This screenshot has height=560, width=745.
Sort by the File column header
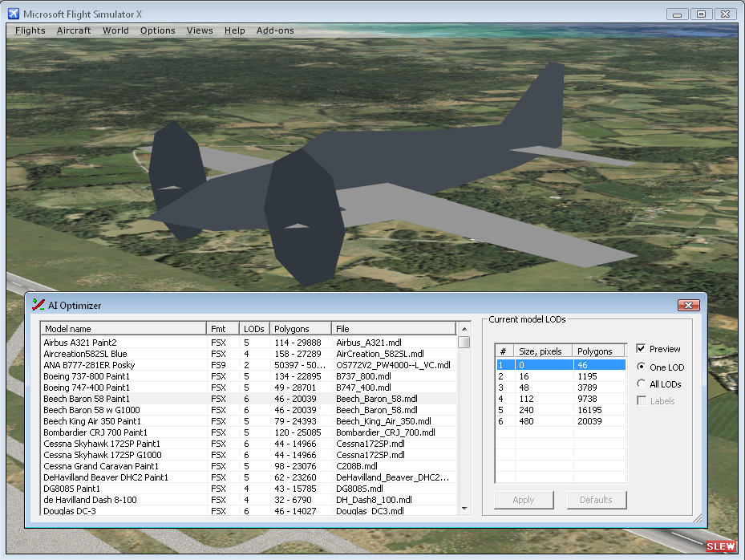tap(394, 328)
